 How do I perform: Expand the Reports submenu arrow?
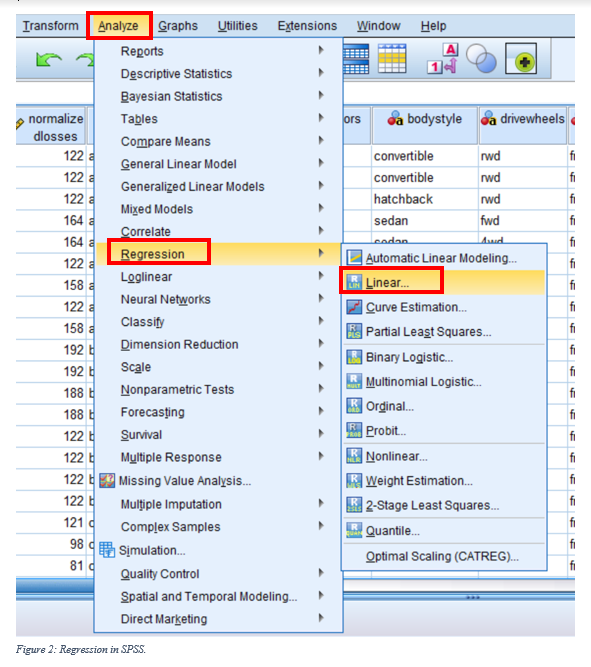coord(321,50)
